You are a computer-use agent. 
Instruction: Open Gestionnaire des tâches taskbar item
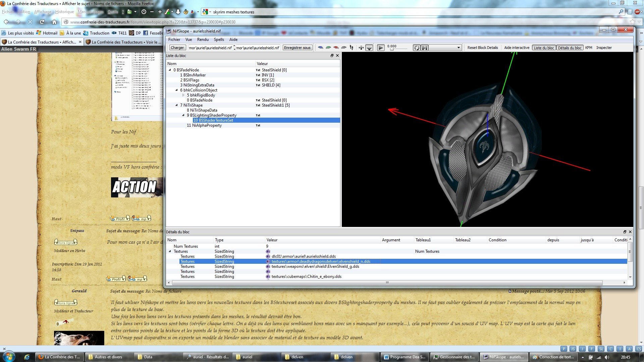click(454, 357)
